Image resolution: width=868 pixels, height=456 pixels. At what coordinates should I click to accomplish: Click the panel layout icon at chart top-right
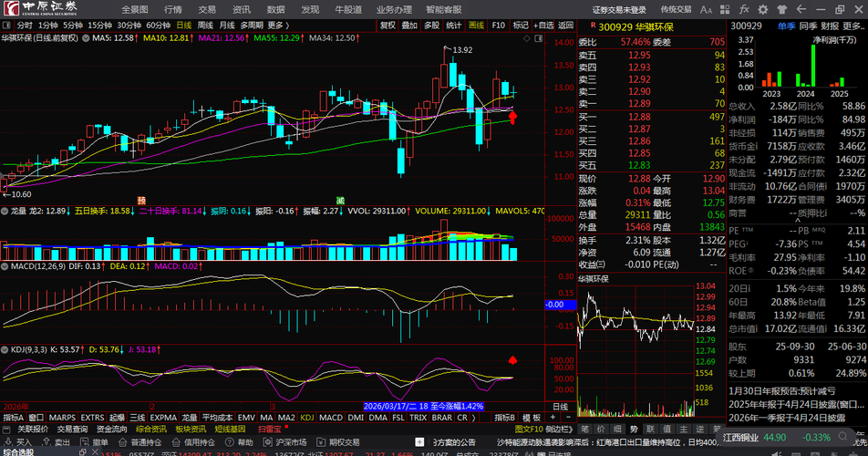pos(538,38)
